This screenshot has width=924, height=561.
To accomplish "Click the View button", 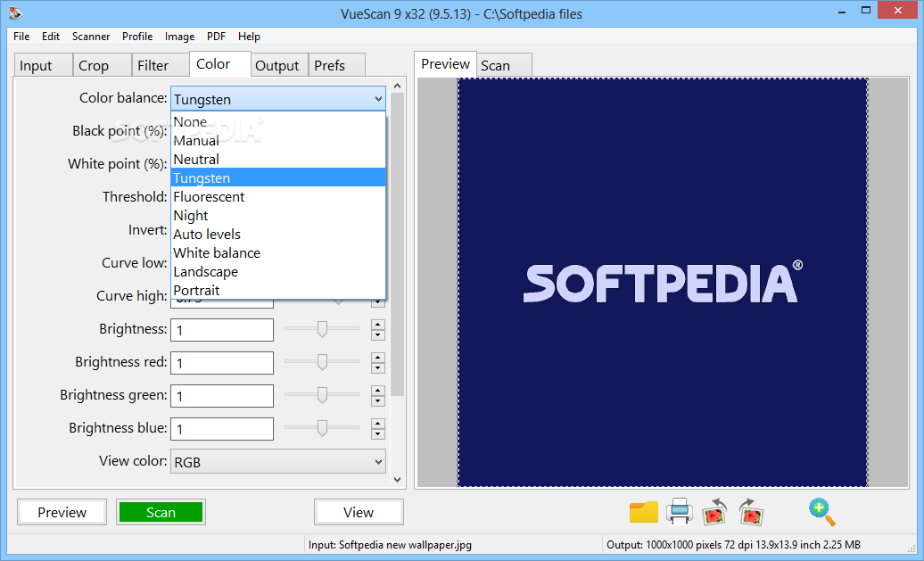I will (x=359, y=512).
